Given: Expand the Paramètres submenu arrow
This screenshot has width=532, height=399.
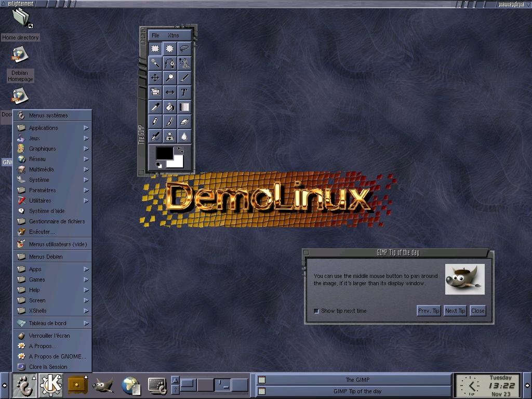Looking at the screenshot, I should click(x=86, y=190).
